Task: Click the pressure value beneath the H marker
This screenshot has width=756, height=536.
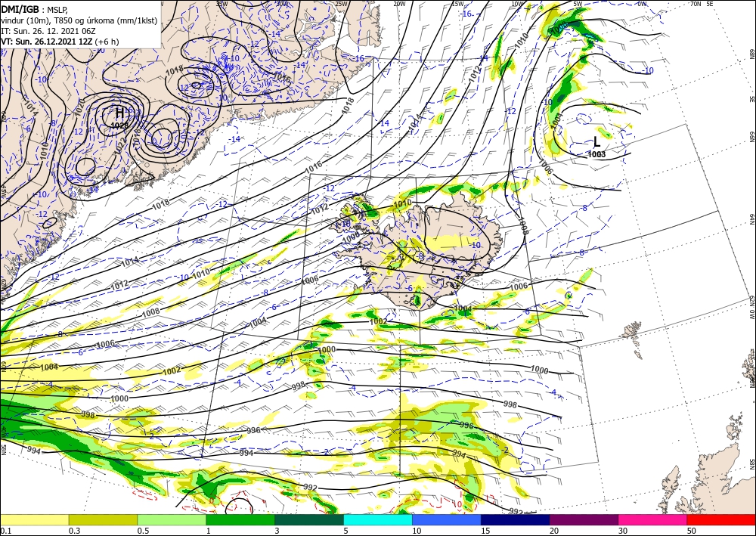Action: coord(119,125)
